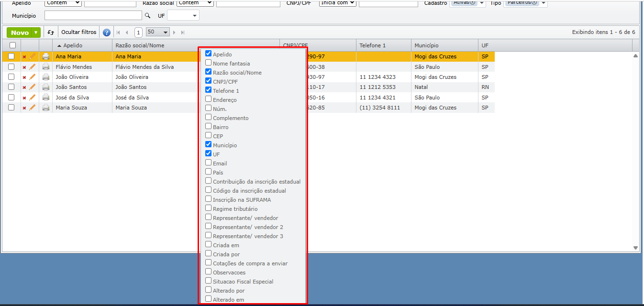Go to the previous page arrow

coord(127,33)
